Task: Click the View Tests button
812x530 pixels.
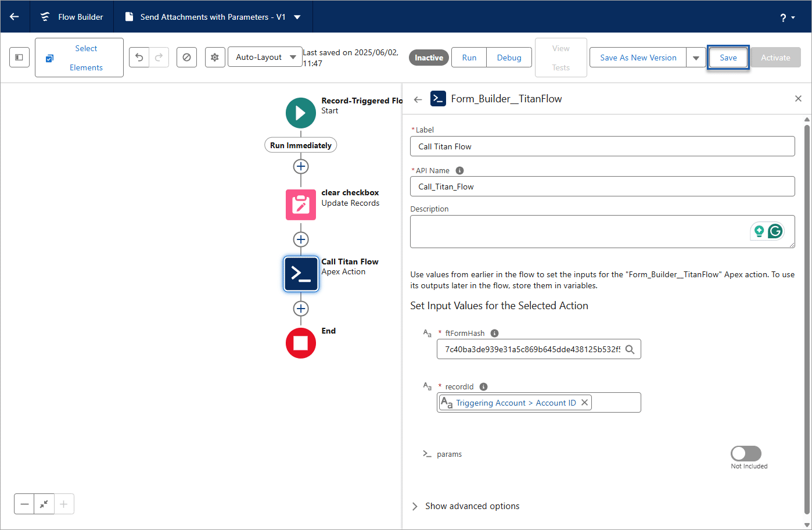Action: coord(561,58)
